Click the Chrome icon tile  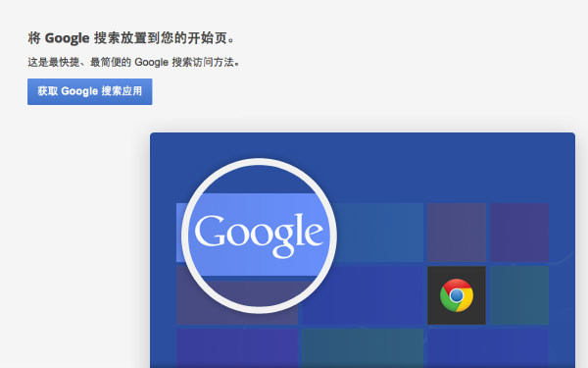point(457,295)
